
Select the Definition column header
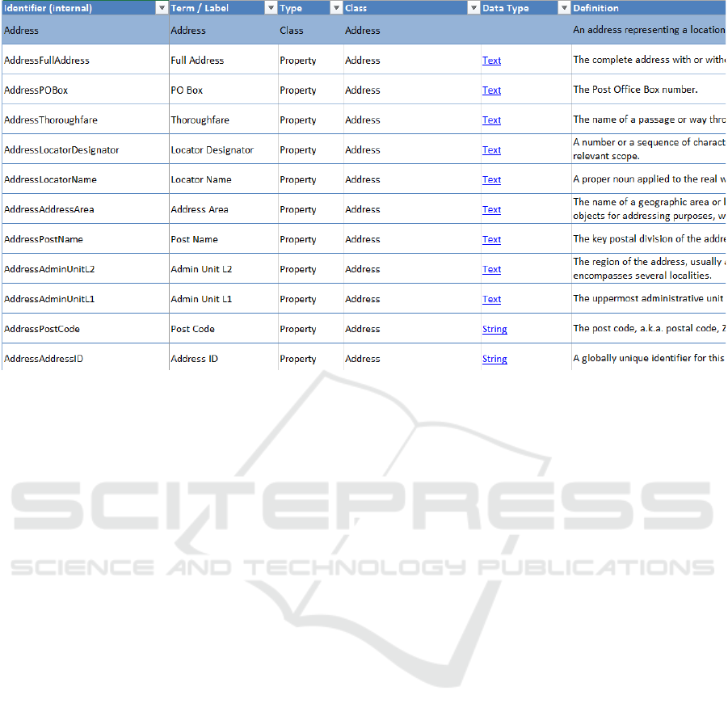tap(596, 8)
